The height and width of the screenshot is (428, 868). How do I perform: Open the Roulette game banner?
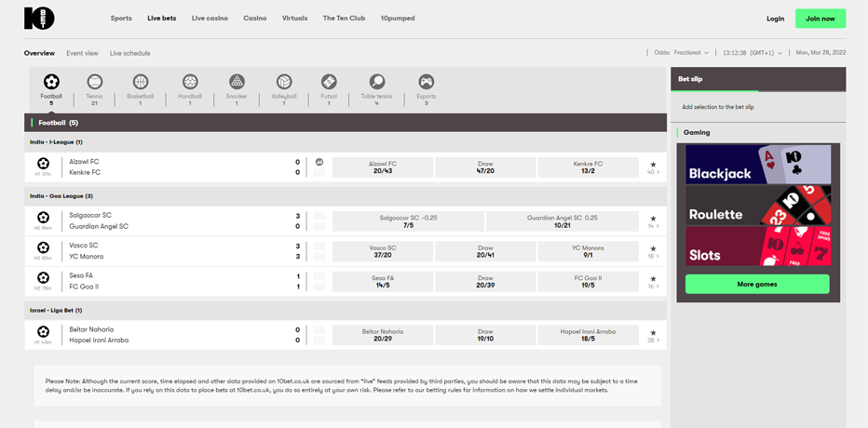[758, 205]
